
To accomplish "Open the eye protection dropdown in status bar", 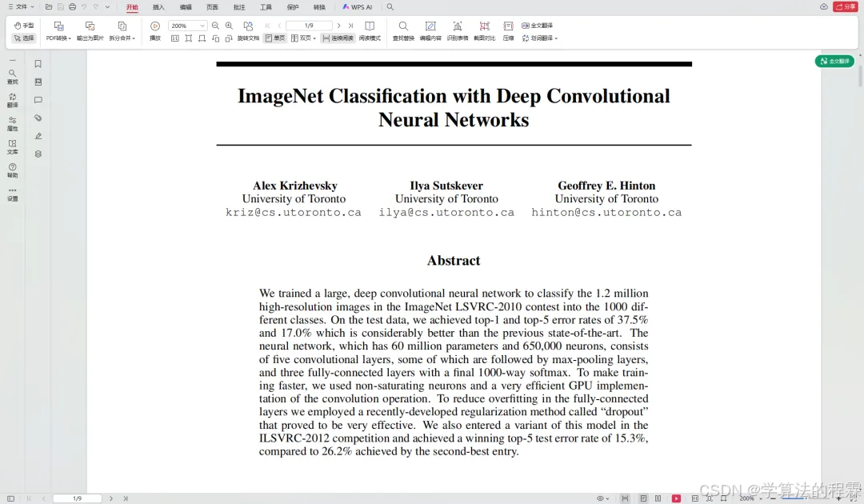I will point(602,498).
